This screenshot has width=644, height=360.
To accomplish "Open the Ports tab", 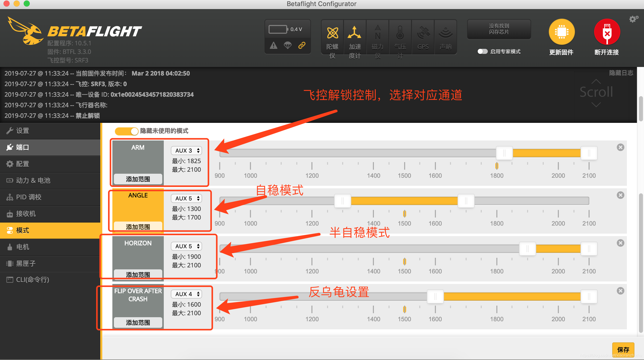I will point(50,147).
